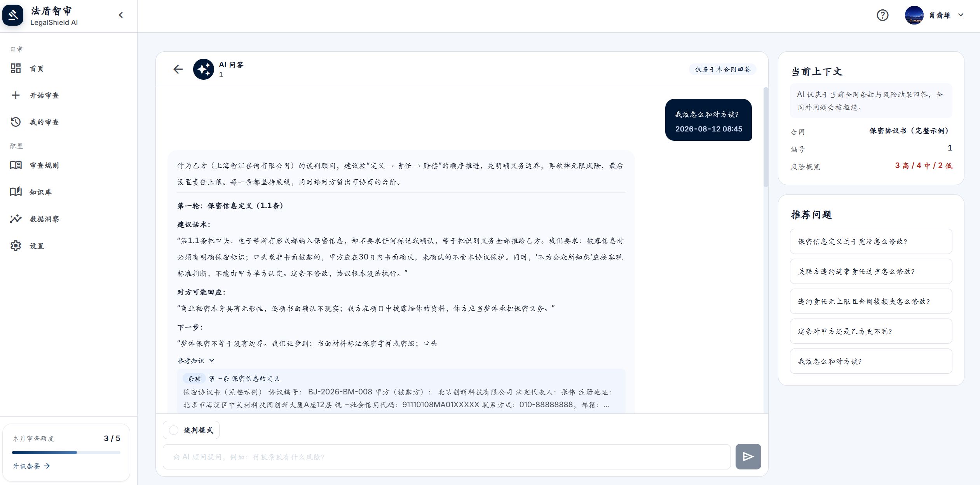
Task: Click the AI 问答 sparkle avatar icon
Action: [x=204, y=69]
